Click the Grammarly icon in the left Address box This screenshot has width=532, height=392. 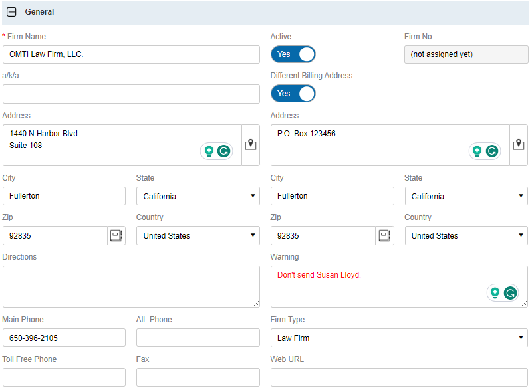point(224,151)
